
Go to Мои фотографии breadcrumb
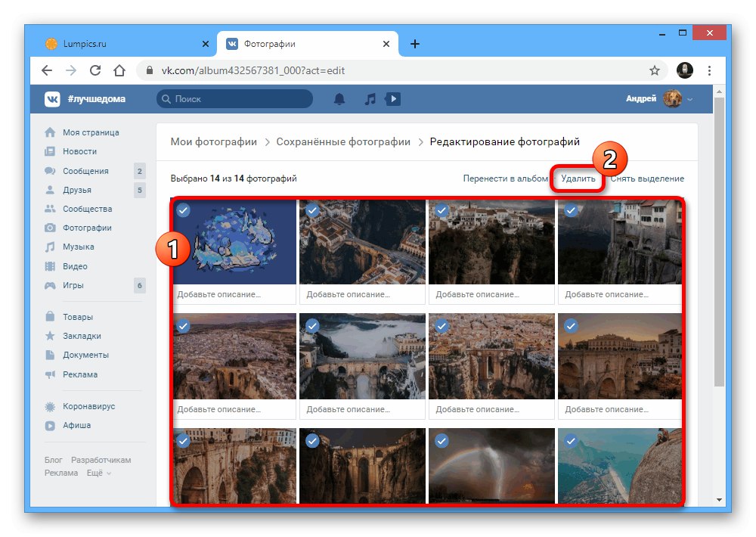[214, 142]
